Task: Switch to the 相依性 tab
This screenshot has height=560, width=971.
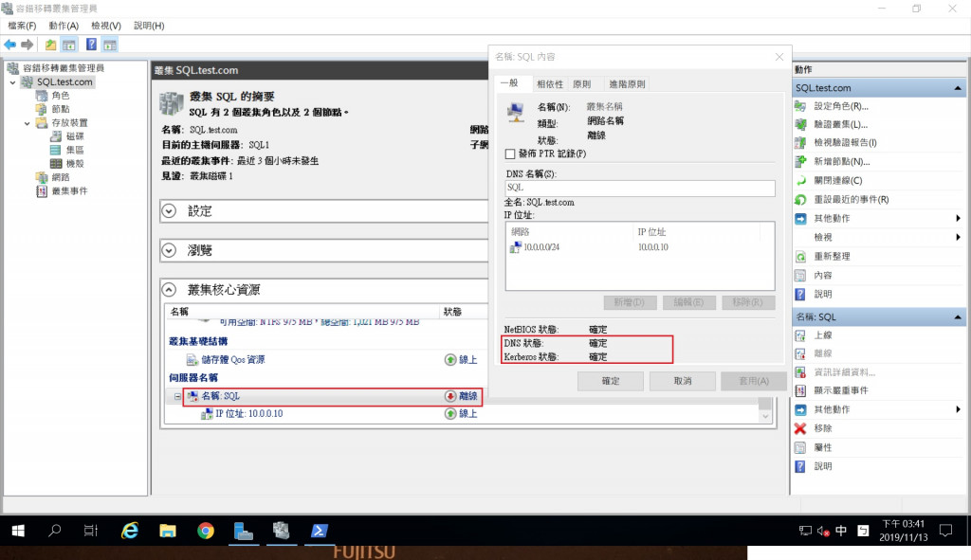Action: [550, 84]
